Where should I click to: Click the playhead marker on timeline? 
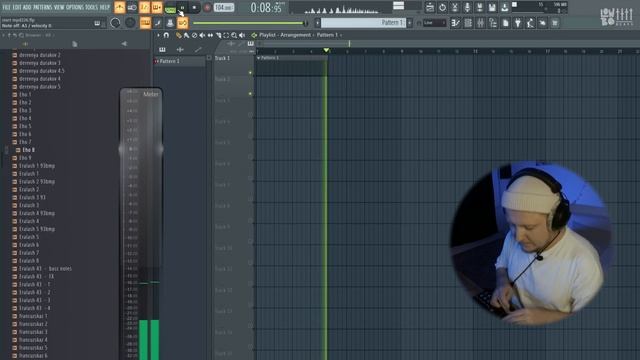(326, 50)
